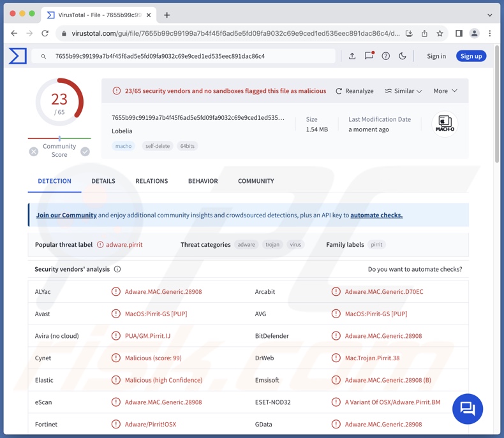The width and height of the screenshot is (504, 438).
Task: Click the MACH-O file type icon
Action: pos(445,124)
